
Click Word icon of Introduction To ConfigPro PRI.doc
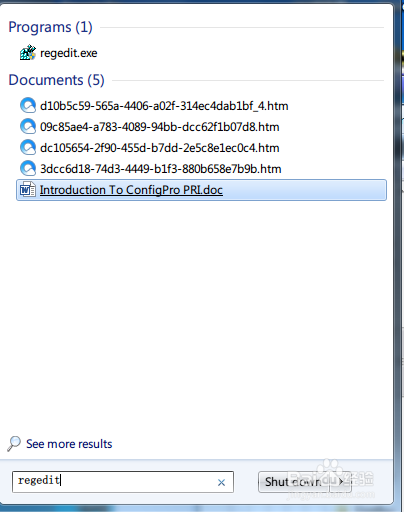pos(28,190)
